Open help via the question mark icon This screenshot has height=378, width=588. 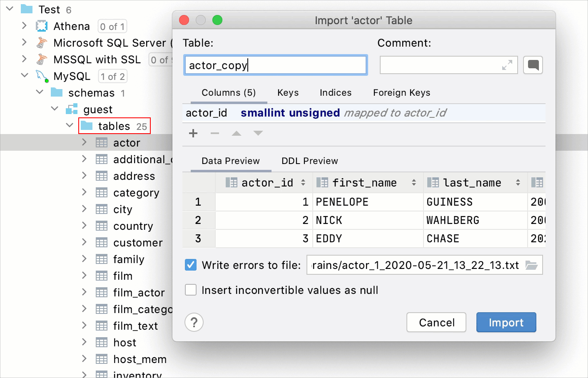point(194,322)
